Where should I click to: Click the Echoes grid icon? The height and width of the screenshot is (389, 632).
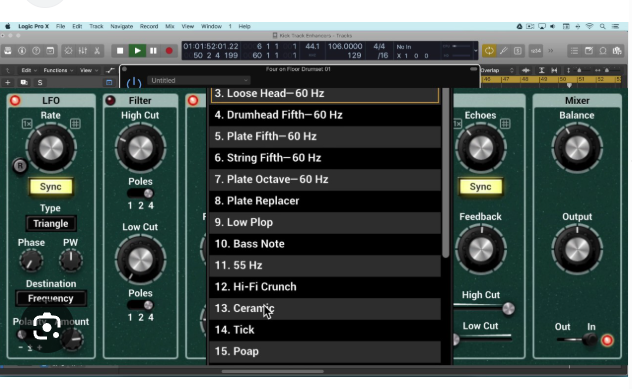pyautogui.click(x=505, y=124)
